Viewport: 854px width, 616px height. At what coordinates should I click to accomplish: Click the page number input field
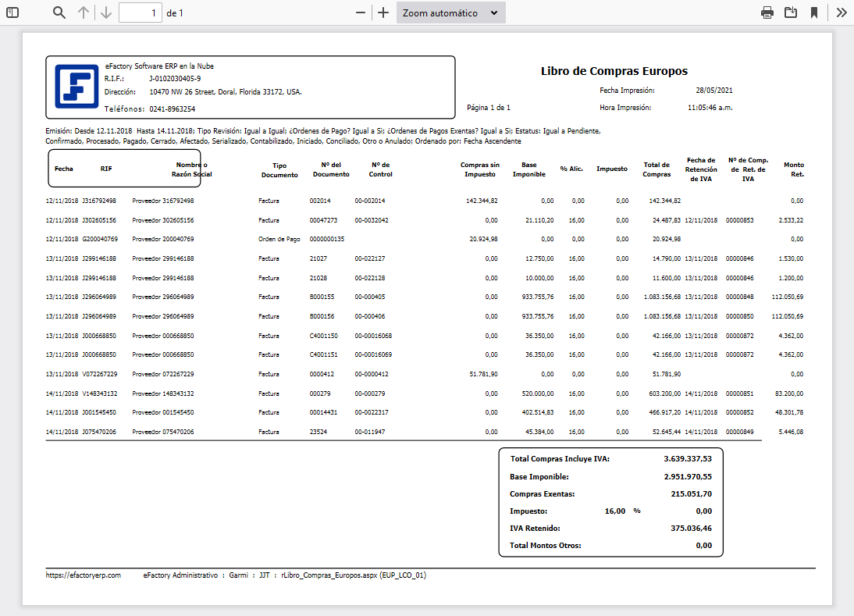pyautogui.click(x=141, y=12)
